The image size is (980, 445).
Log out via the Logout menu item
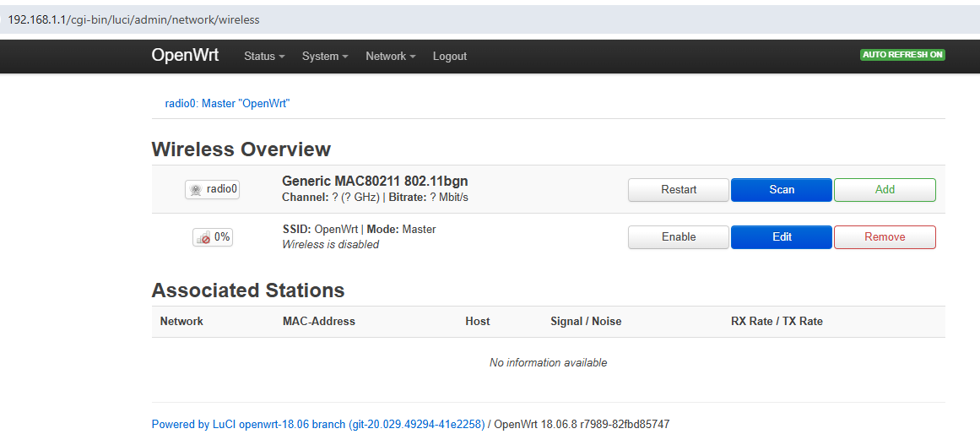click(450, 57)
